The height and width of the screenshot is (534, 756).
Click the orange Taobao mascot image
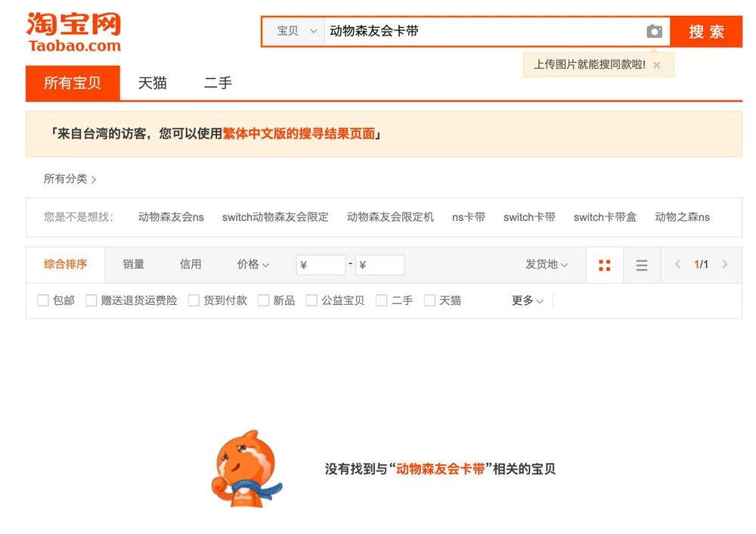247,469
